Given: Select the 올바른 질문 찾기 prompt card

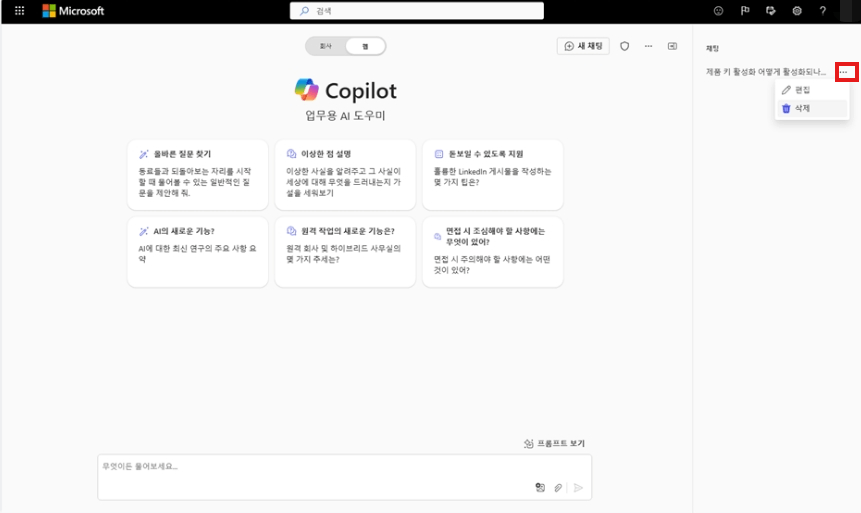Looking at the screenshot, I should [198, 175].
